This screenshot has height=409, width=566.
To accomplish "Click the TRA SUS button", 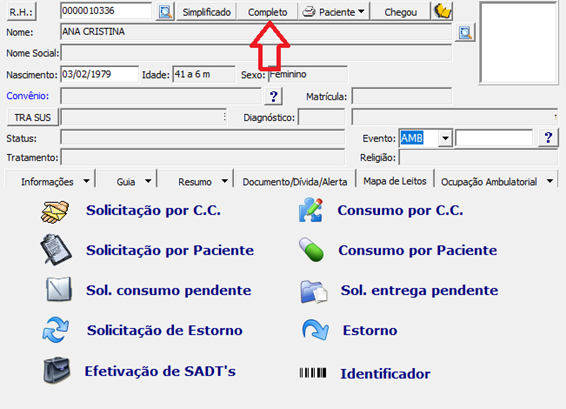I will coord(32,117).
